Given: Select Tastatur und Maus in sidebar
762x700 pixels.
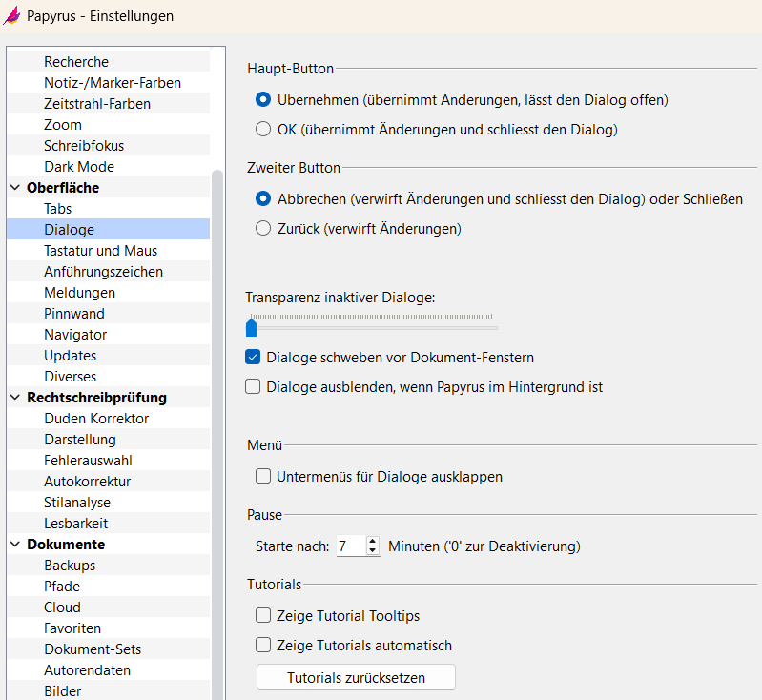Looking at the screenshot, I should click(x=100, y=251).
